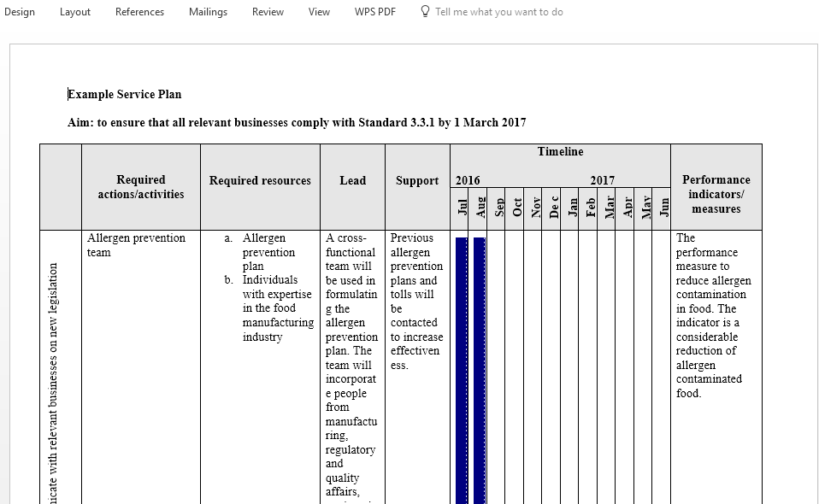Viewport: 819px width, 504px height.
Task: Click the 'Oct' month header
Action: click(x=517, y=208)
